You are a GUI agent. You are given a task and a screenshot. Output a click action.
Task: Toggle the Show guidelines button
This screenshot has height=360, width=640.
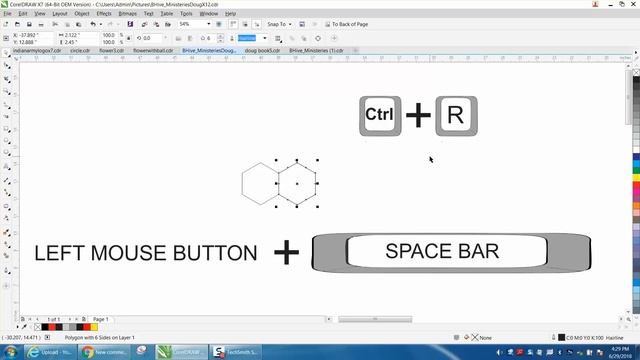[256, 24]
